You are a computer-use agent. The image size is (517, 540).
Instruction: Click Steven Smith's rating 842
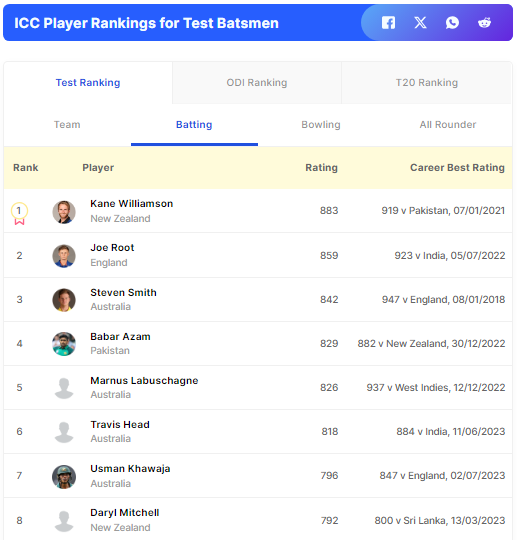(x=329, y=300)
